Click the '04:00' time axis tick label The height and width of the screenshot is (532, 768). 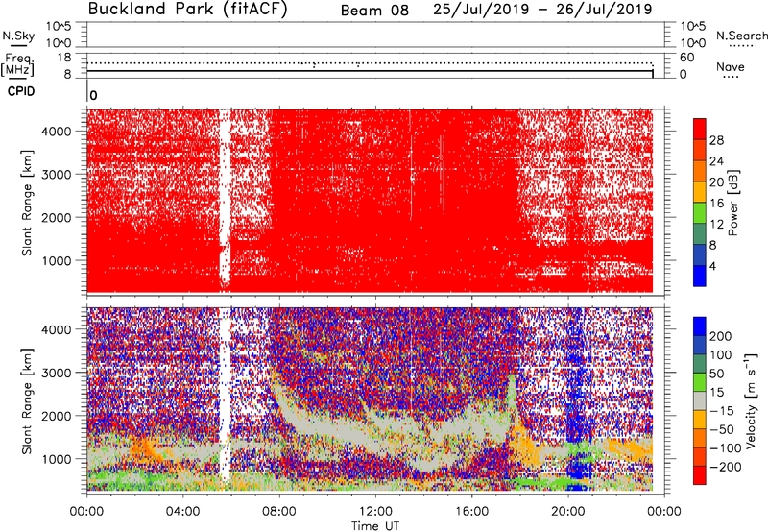[x=182, y=512]
